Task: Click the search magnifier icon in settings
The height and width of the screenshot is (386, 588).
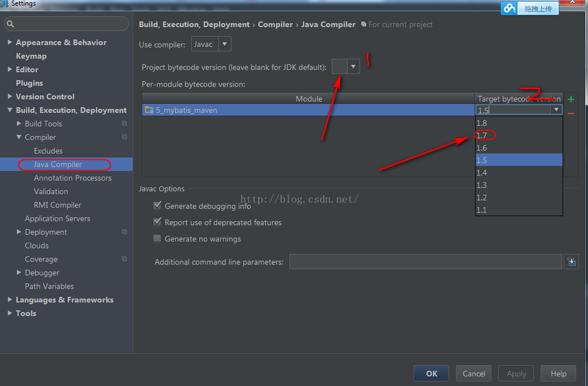Action: [x=10, y=24]
